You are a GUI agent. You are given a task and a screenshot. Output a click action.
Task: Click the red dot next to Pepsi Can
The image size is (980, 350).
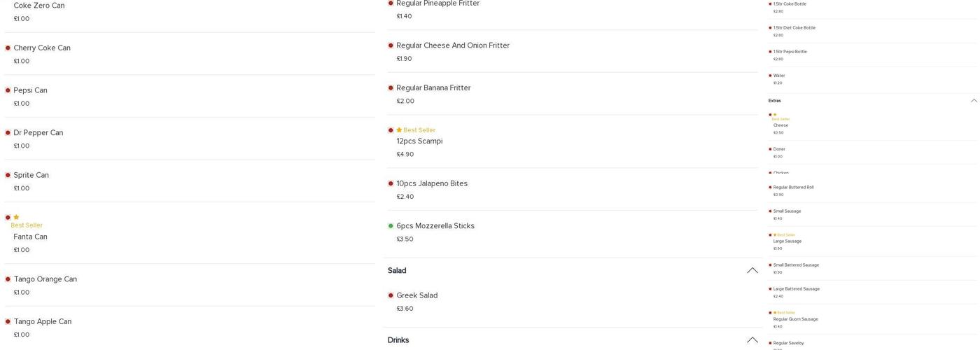pyautogui.click(x=8, y=90)
